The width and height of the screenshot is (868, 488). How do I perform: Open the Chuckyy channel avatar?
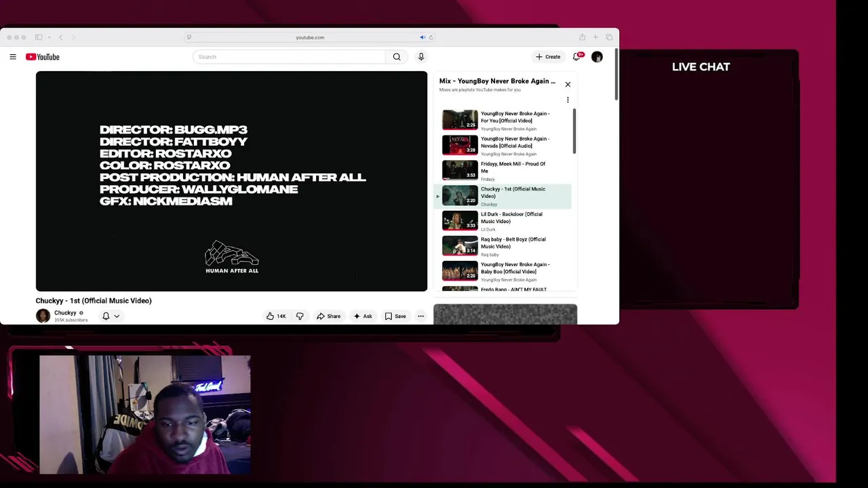pos(43,316)
